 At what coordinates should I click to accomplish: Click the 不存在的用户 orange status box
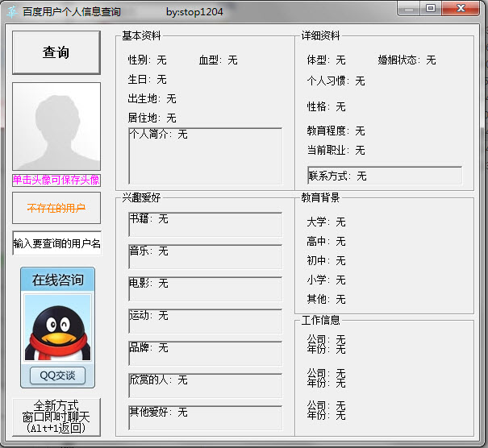click(56, 208)
